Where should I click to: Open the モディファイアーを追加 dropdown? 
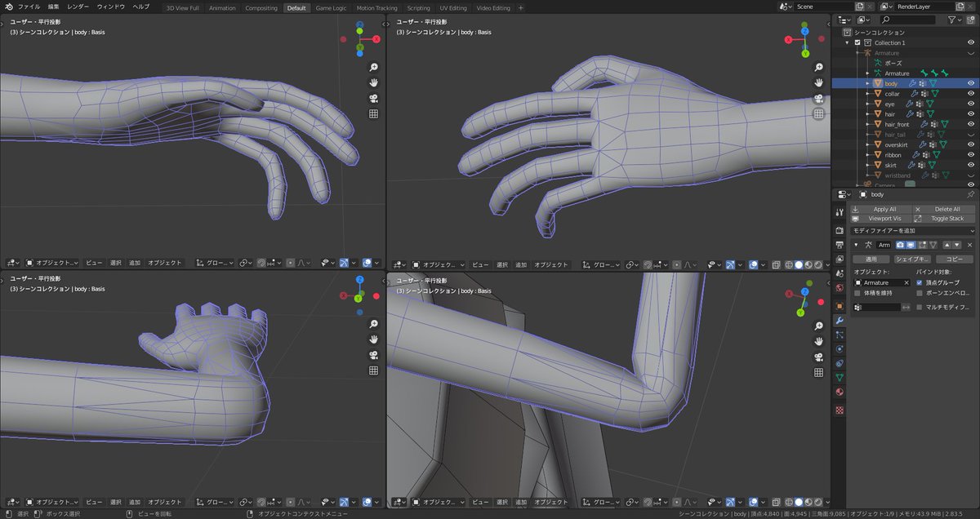point(912,231)
